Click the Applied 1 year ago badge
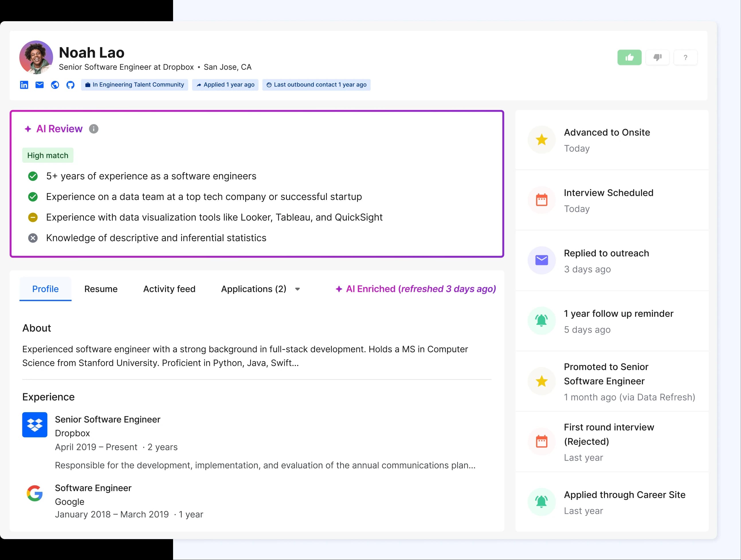The image size is (741, 560). [x=225, y=85]
